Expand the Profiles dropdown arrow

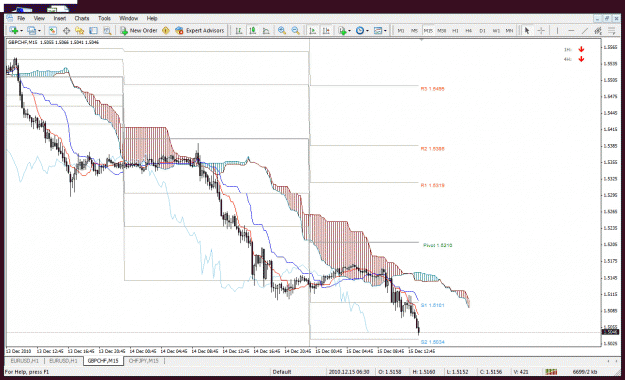[39, 31]
